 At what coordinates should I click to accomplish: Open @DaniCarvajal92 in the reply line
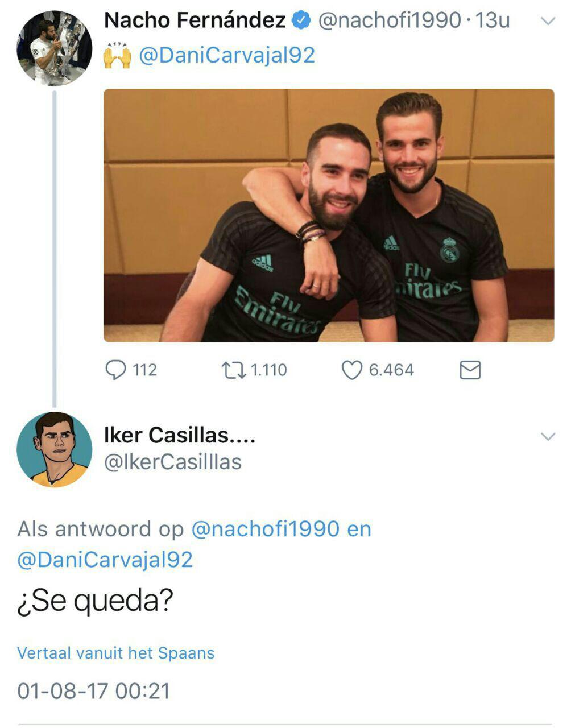point(105,560)
